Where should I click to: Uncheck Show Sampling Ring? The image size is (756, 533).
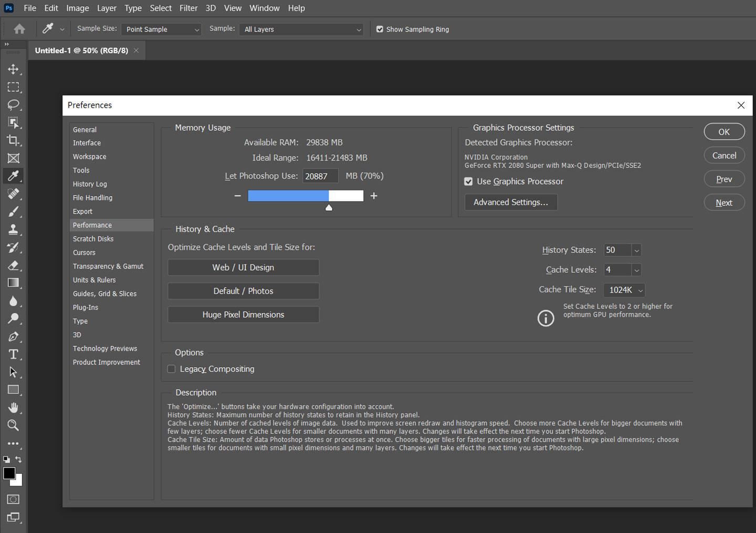(380, 29)
